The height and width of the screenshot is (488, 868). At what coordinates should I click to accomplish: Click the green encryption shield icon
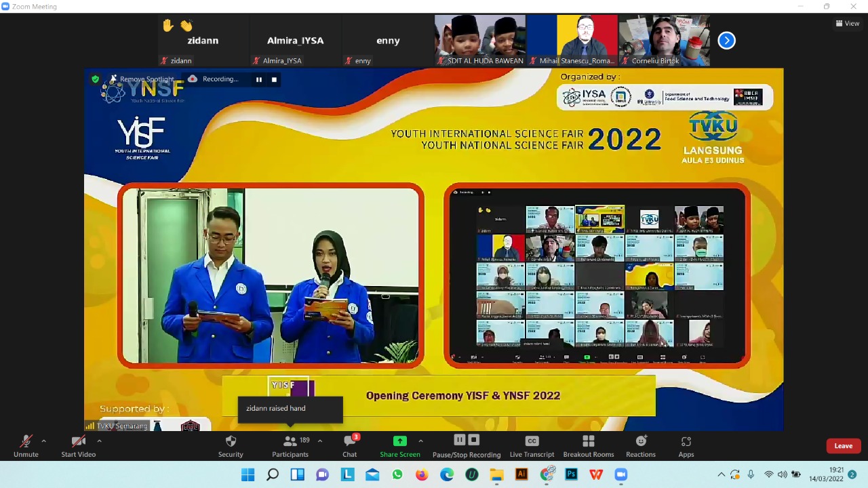pyautogui.click(x=96, y=79)
